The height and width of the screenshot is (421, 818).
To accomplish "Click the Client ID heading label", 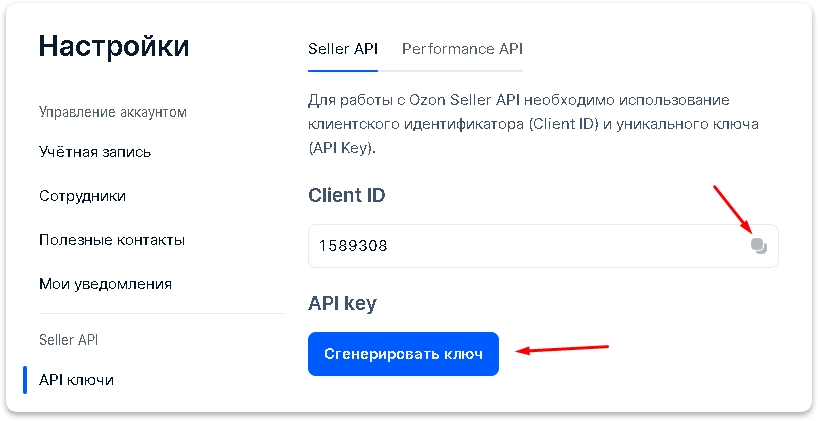I will click(x=346, y=196).
